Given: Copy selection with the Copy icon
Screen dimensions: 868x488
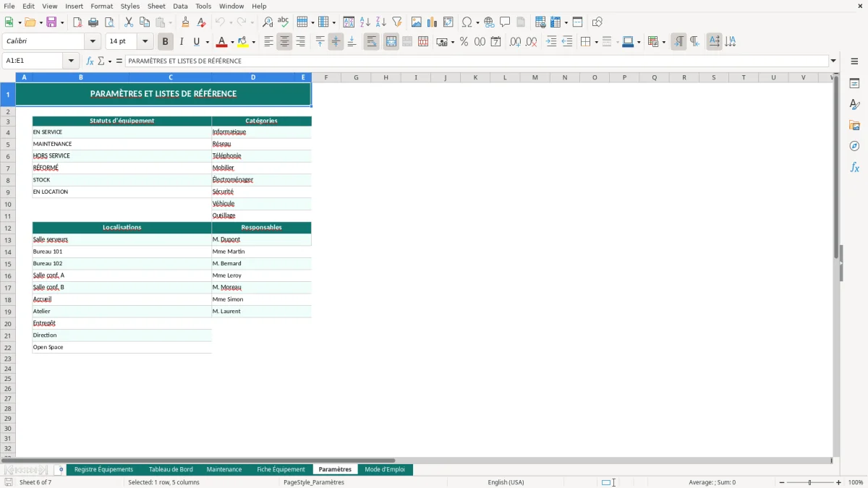Looking at the screenshot, I should [145, 22].
